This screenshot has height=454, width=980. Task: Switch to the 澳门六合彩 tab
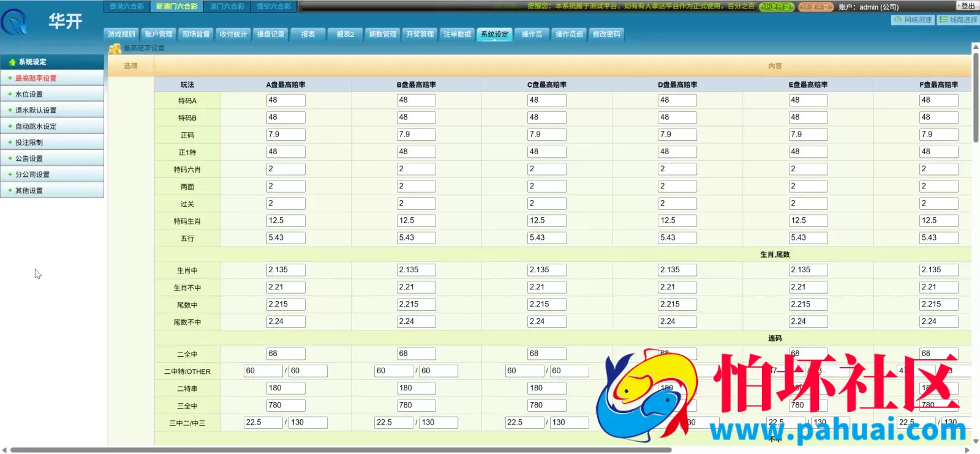227,7
